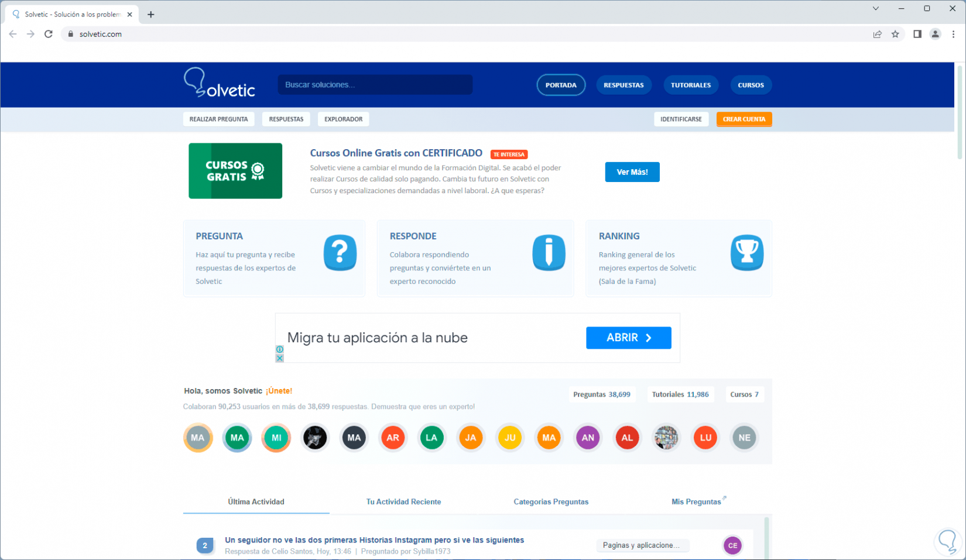This screenshot has width=966, height=560.
Task: Open the green MA user avatar
Action: point(237,438)
